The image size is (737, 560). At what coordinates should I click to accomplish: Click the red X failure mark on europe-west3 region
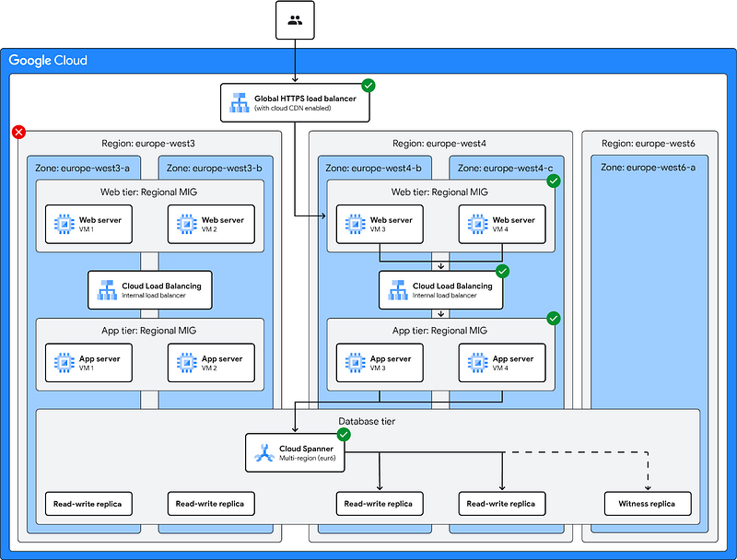pos(18,132)
